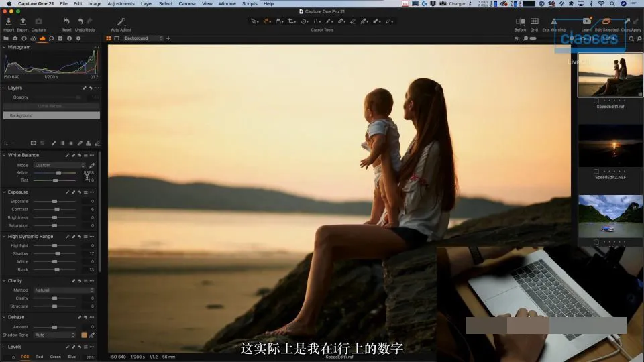This screenshot has width=644, height=362.
Task: Open the Adjustments menu
Action: click(121, 4)
